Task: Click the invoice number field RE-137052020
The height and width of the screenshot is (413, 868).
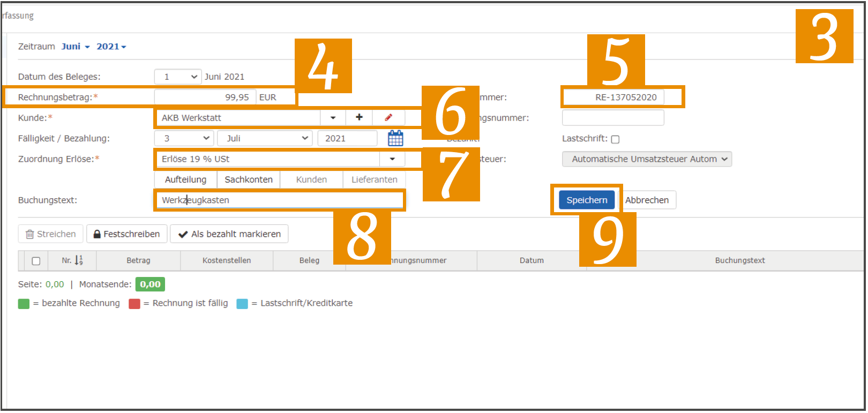Action: (x=613, y=97)
